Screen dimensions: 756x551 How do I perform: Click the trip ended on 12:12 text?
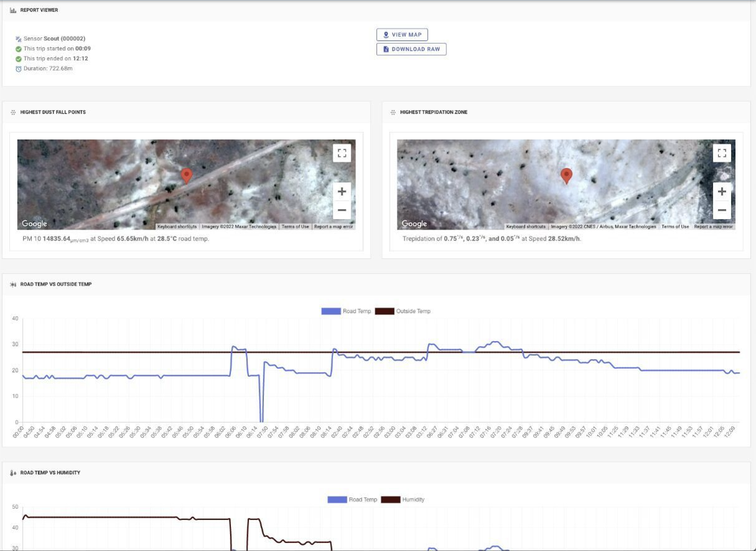tap(56, 59)
